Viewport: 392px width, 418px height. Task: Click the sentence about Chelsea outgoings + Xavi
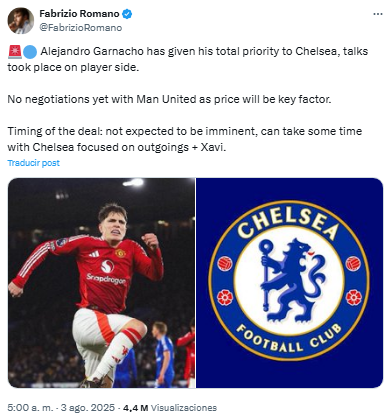(185, 139)
